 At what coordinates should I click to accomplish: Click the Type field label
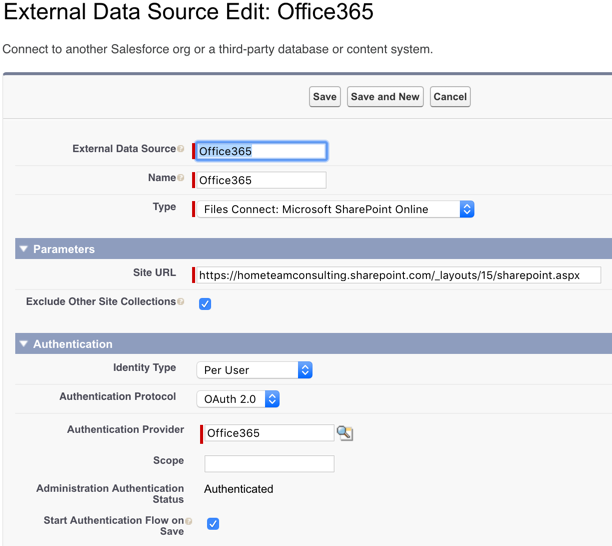[x=164, y=207]
